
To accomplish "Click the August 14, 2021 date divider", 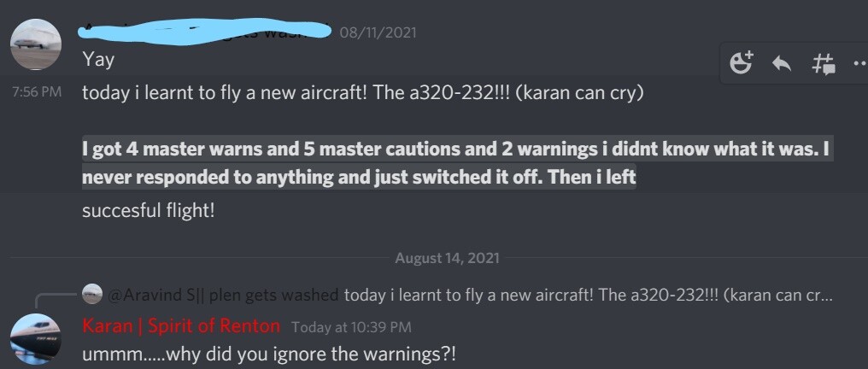I will pos(448,258).
